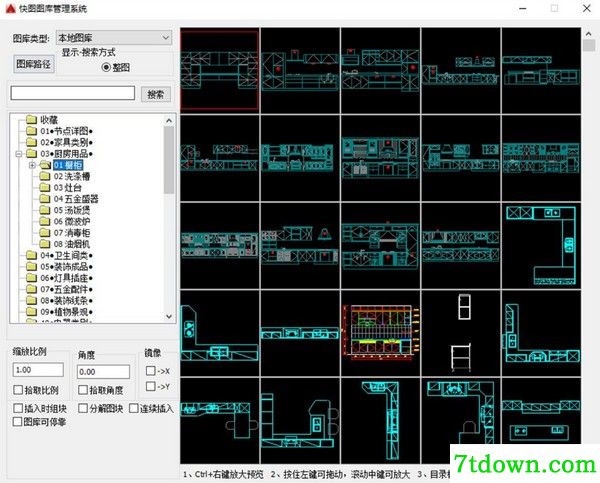The image size is (600, 483).
Task: Expand the 01 橱柜 subfolder node
Action: tap(33, 165)
